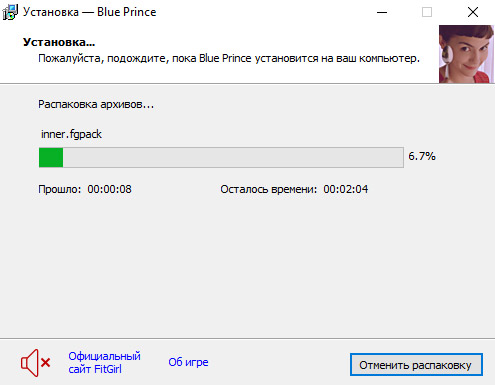Toggle the music mute speaker icon

tap(35, 363)
